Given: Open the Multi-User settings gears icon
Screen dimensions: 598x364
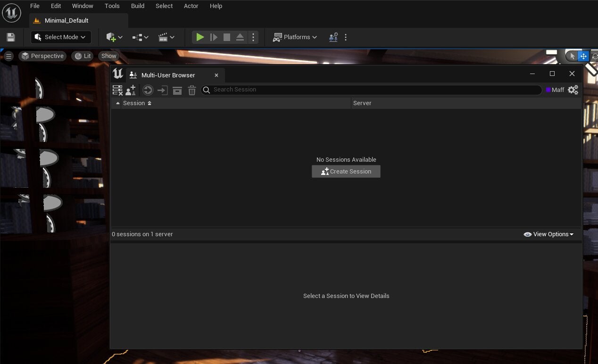Looking at the screenshot, I should (573, 90).
